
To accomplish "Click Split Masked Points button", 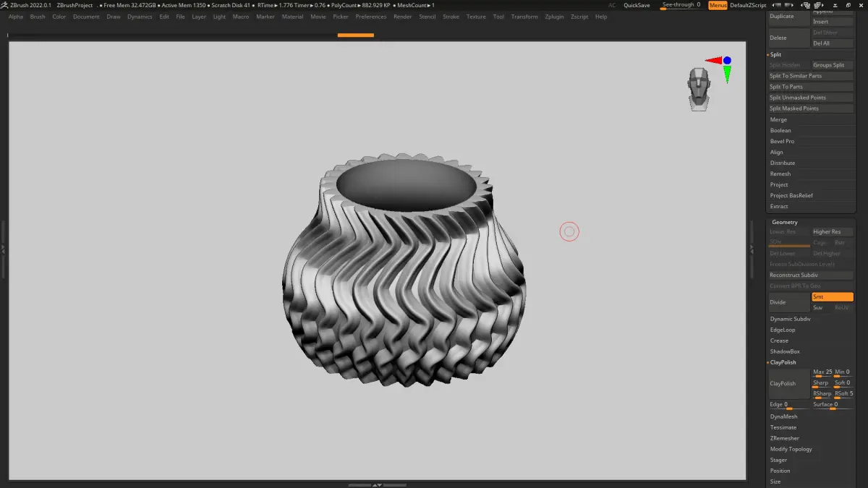I will pos(811,108).
